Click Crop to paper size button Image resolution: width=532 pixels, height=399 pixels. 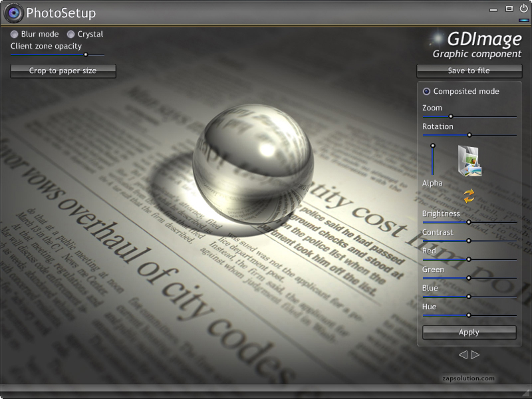coord(63,71)
